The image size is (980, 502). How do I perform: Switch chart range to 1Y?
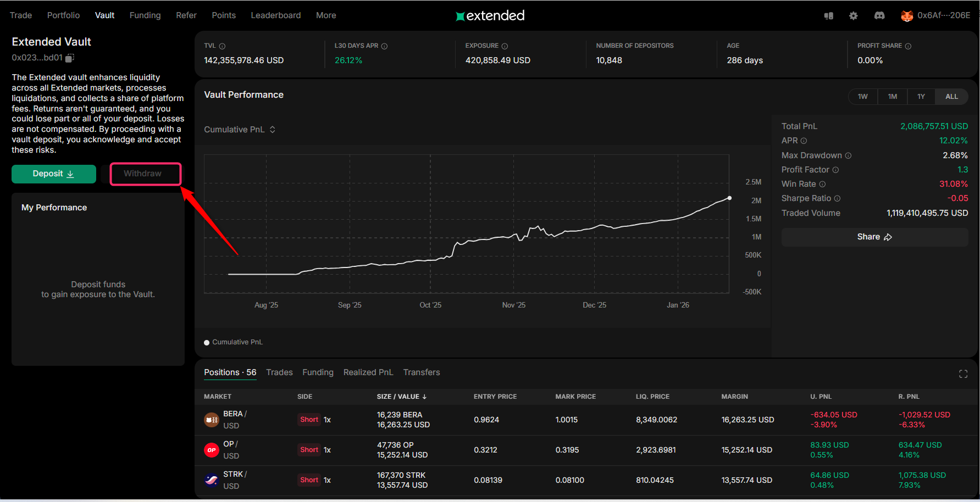[921, 97]
